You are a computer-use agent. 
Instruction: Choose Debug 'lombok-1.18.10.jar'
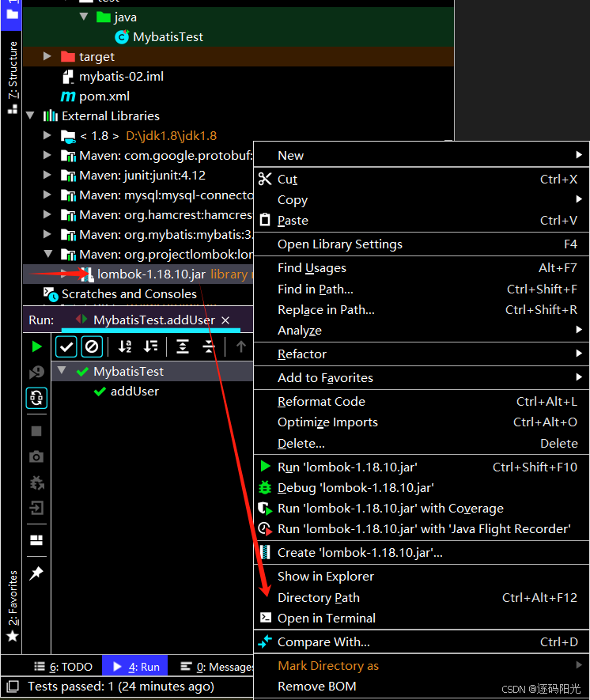point(422,487)
